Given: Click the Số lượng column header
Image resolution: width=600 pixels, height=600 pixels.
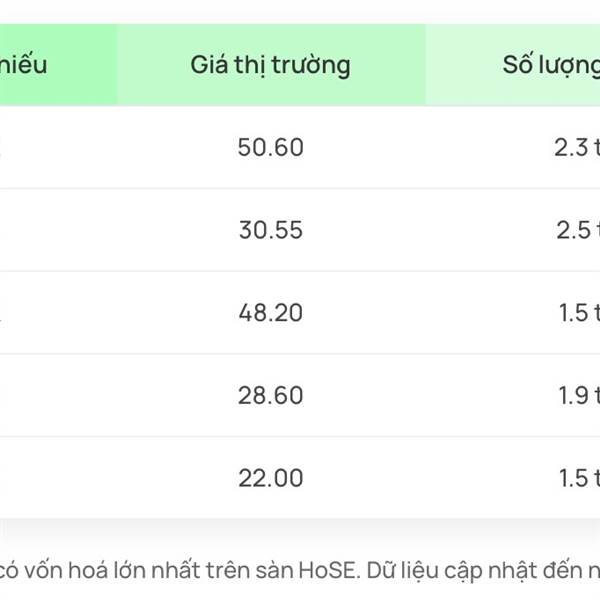Looking at the screenshot, I should click(512, 65).
